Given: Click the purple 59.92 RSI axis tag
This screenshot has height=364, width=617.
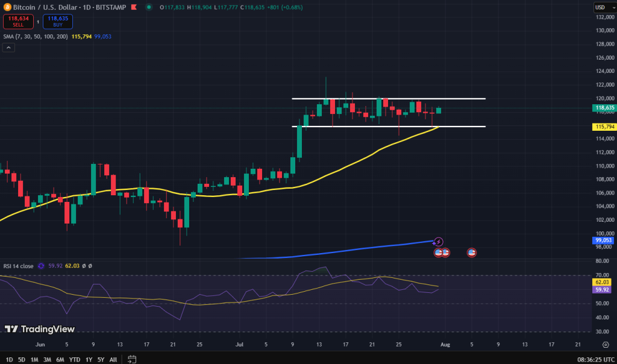Looking at the screenshot, I should pyautogui.click(x=602, y=290).
